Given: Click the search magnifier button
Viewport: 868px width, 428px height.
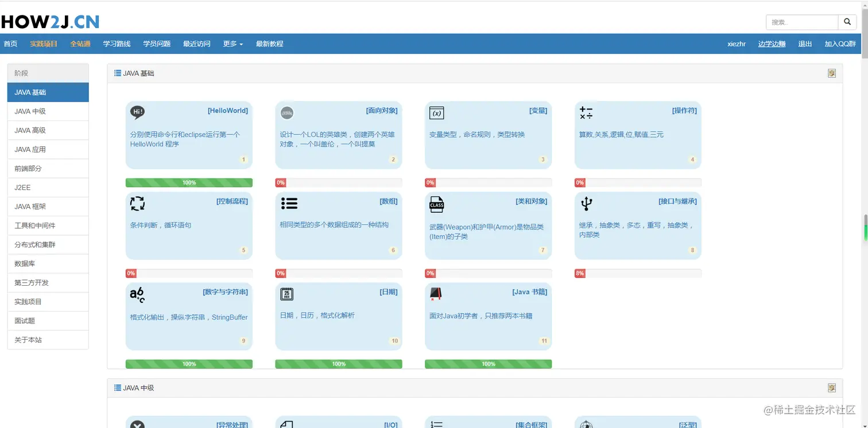Looking at the screenshot, I should [847, 22].
